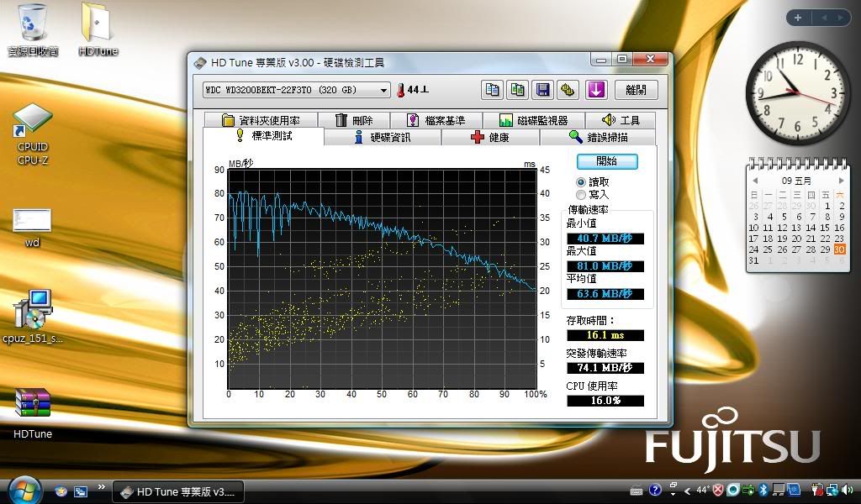Image resolution: width=861 pixels, height=504 pixels.
Task: Open the WDC WD3200BEKT drive dropdown
Action: [x=297, y=90]
